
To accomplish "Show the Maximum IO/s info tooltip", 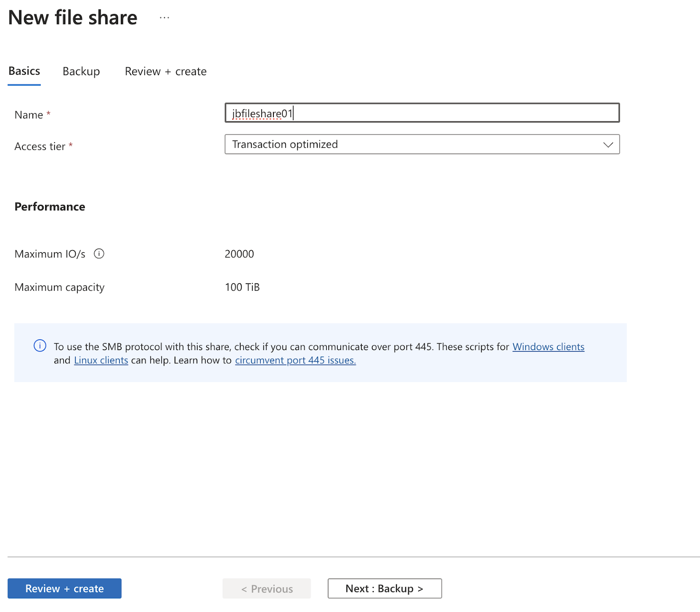I will (x=99, y=254).
